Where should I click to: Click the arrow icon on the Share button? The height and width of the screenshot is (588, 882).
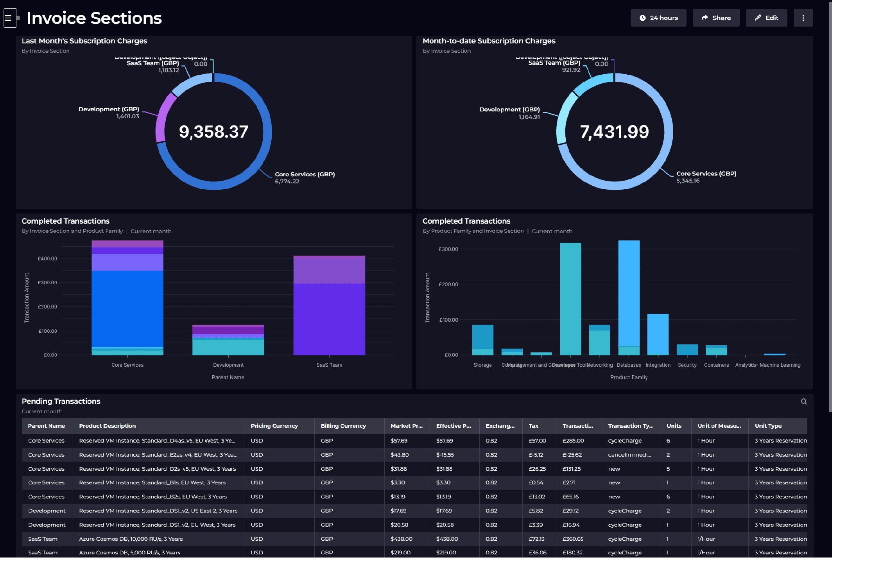click(x=705, y=18)
